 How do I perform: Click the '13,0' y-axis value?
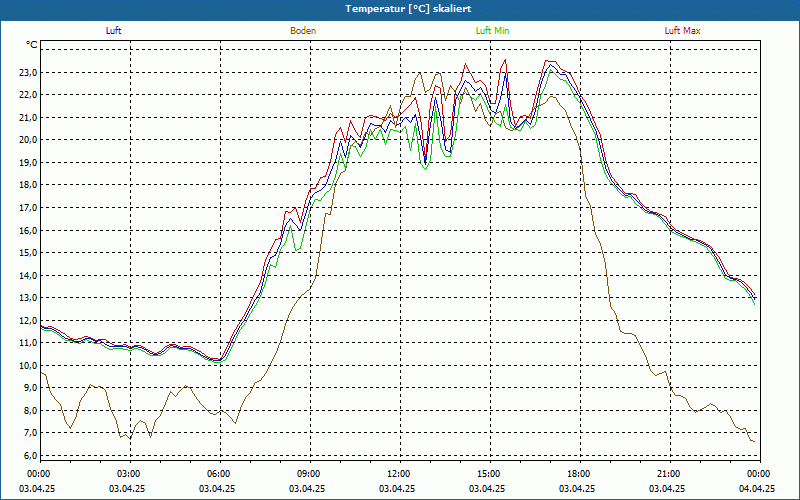(28, 297)
